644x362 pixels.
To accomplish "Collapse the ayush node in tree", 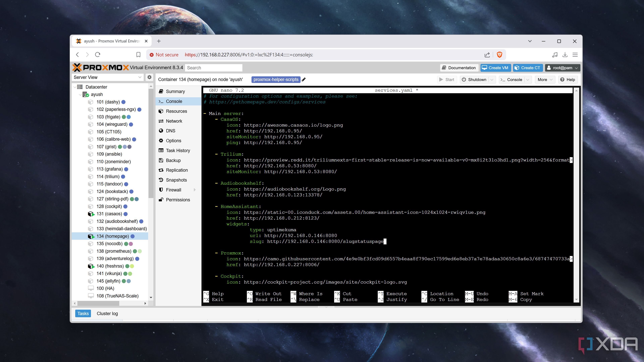I will (x=80, y=94).
